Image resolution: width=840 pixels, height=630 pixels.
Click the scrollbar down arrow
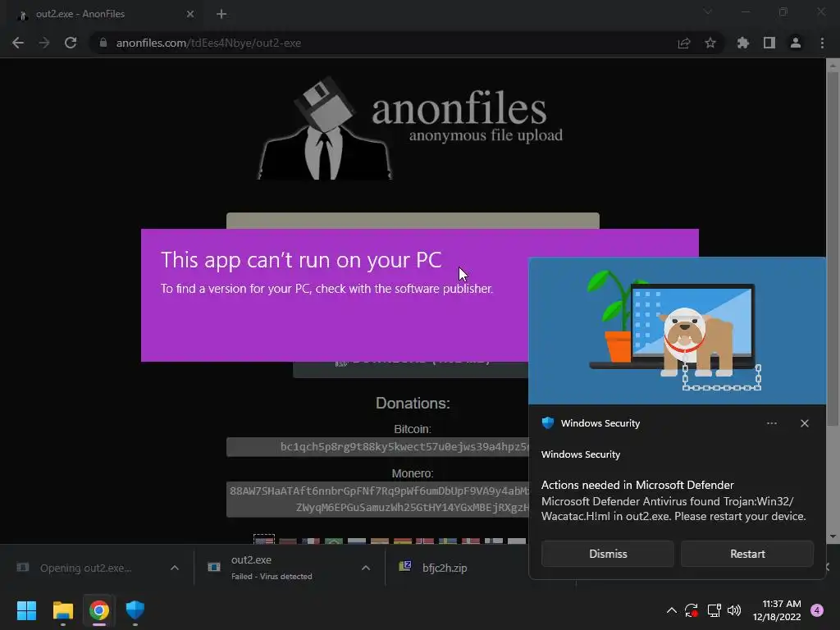(833, 536)
